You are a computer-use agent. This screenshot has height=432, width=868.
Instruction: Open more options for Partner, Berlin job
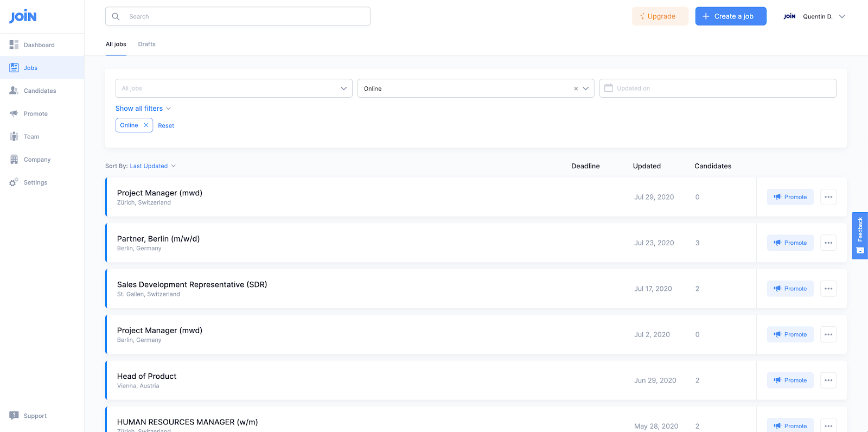(x=828, y=243)
